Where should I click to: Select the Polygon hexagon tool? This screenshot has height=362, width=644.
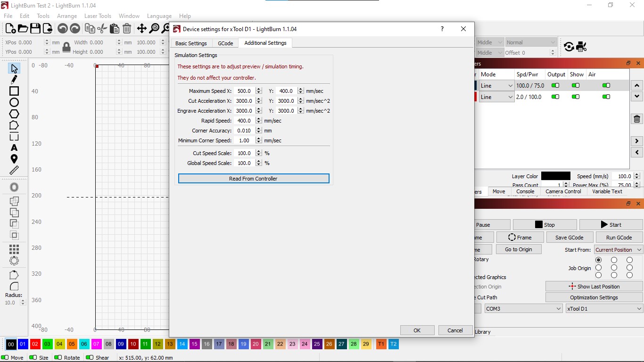[x=14, y=114]
